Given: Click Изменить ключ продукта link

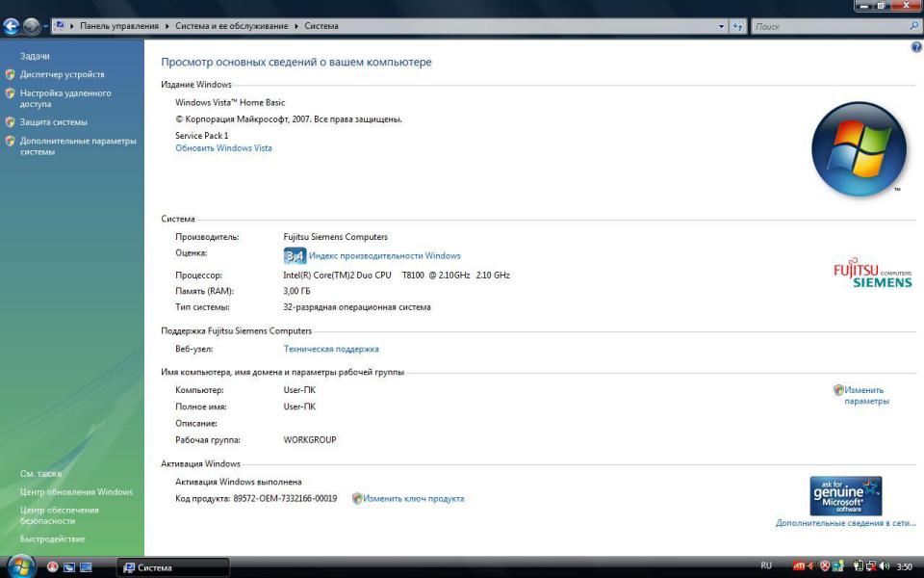Looking at the screenshot, I should click(414, 498).
